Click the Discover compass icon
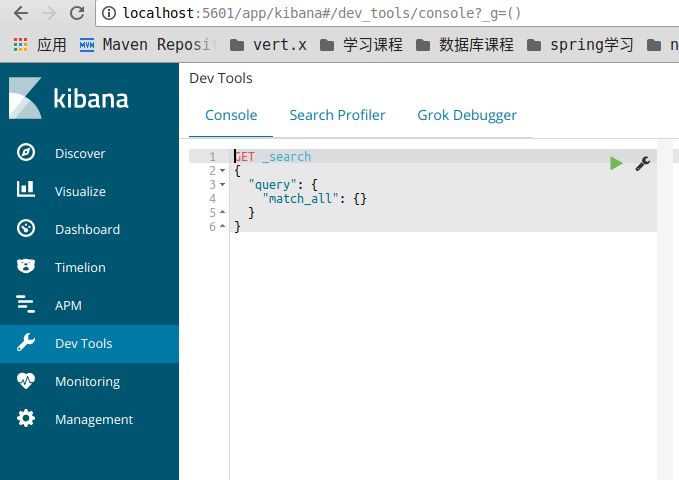This screenshot has width=679, height=480. coord(26,153)
